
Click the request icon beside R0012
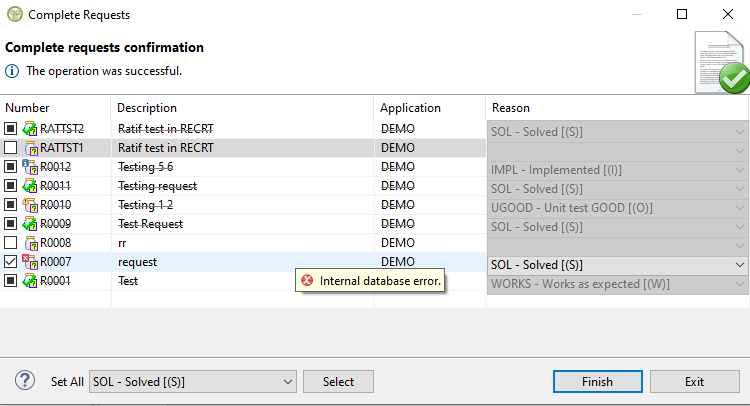click(30, 167)
